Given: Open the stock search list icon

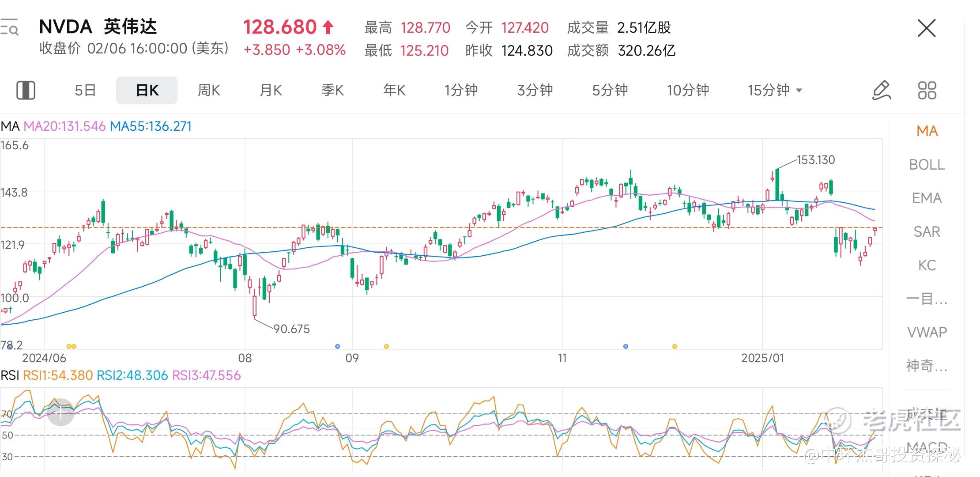Looking at the screenshot, I should tap(9, 27).
